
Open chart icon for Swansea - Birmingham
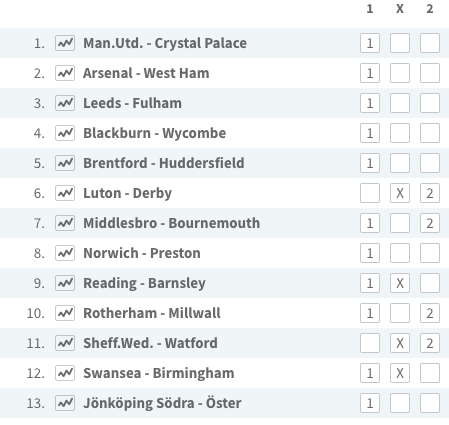coord(65,373)
